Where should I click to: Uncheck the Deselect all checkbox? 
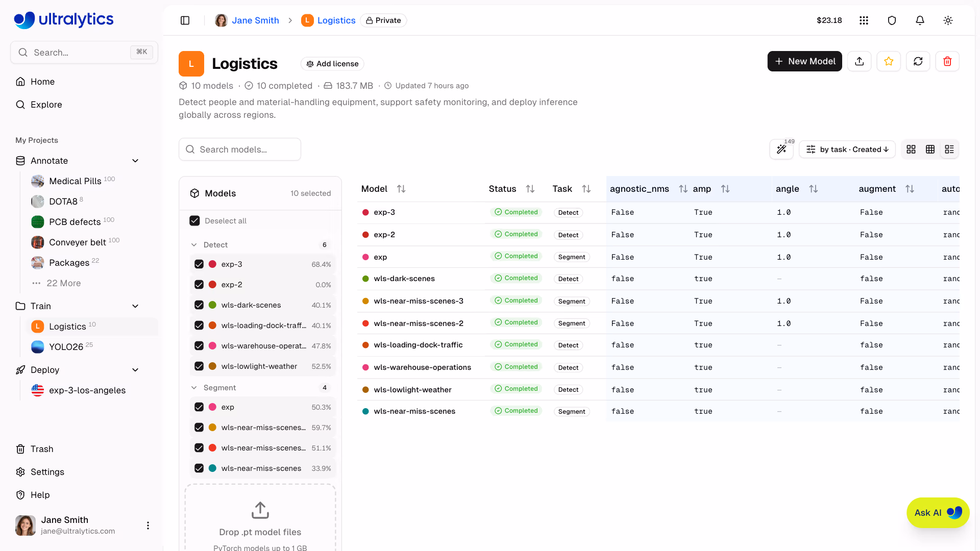click(x=194, y=221)
